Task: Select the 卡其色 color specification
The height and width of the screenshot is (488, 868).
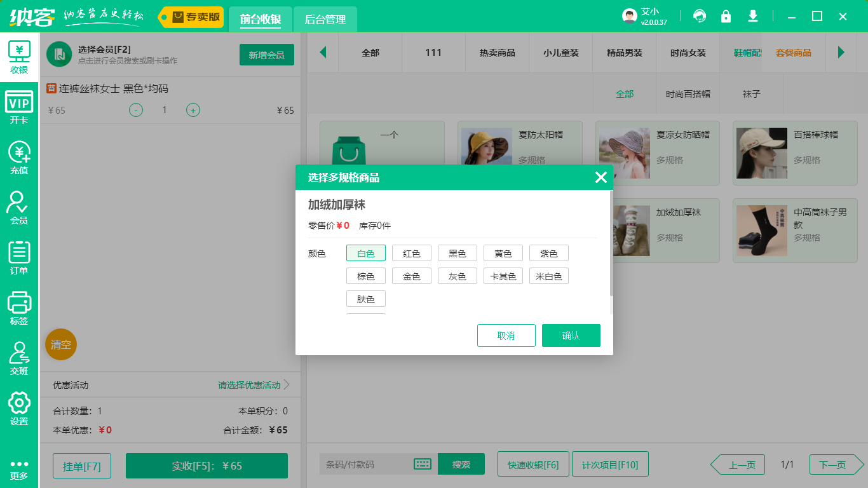Action: point(503,275)
